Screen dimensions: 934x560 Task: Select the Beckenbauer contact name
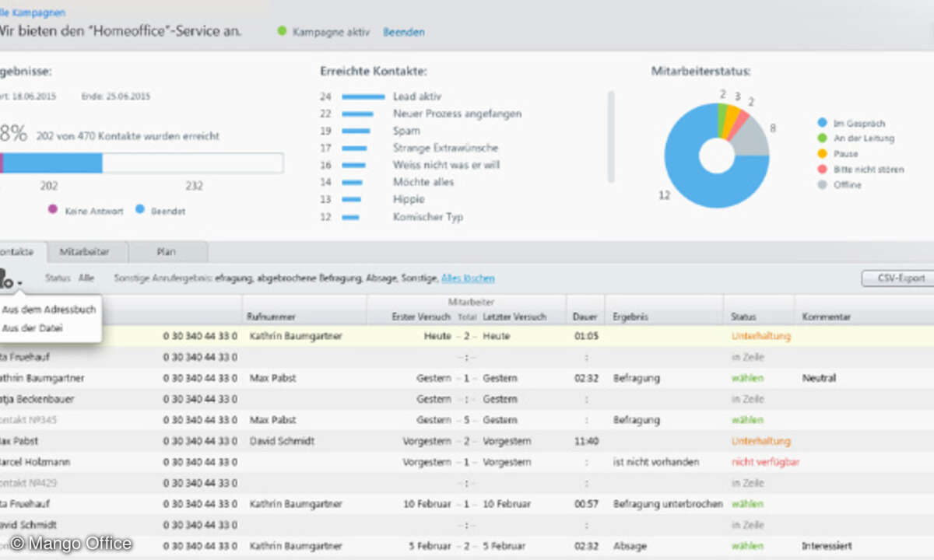pyautogui.click(x=39, y=399)
